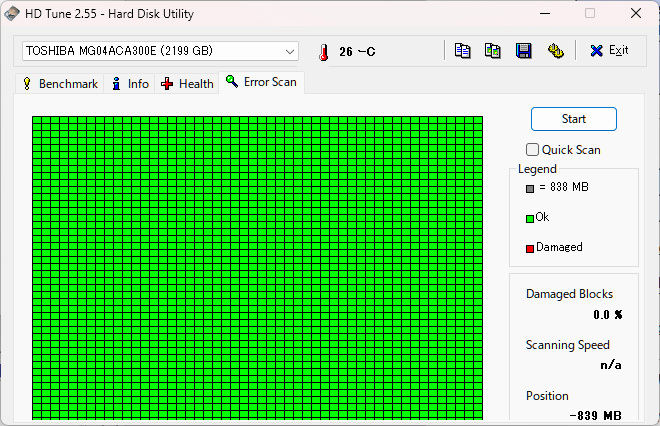Click the copy screenshot to clipboard icon
The width and height of the screenshot is (660, 426).
pos(492,51)
